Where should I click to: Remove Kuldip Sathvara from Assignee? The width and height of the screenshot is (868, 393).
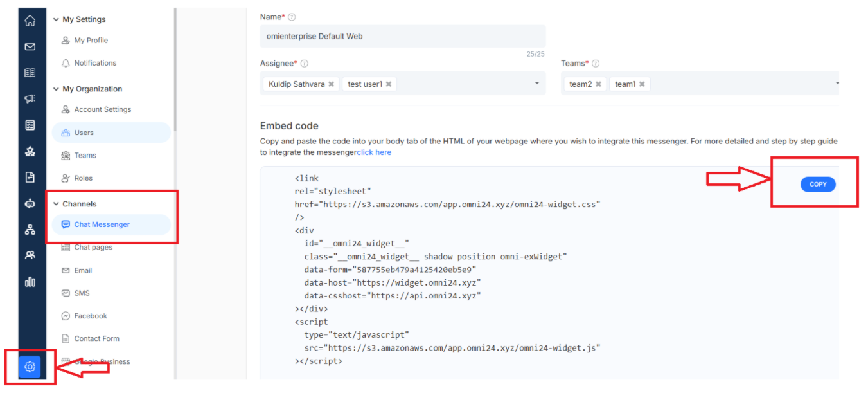point(331,84)
